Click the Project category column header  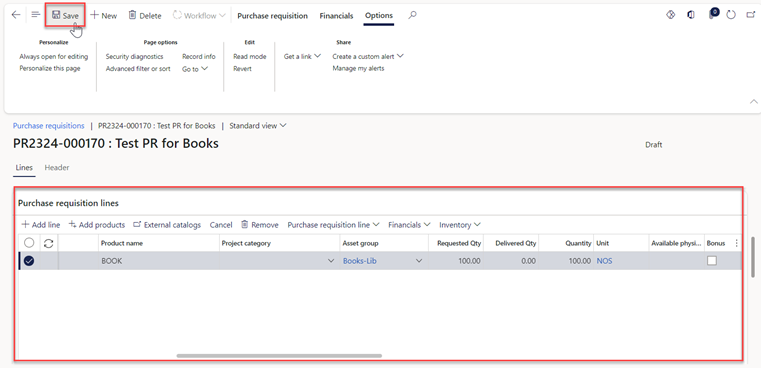coord(279,243)
